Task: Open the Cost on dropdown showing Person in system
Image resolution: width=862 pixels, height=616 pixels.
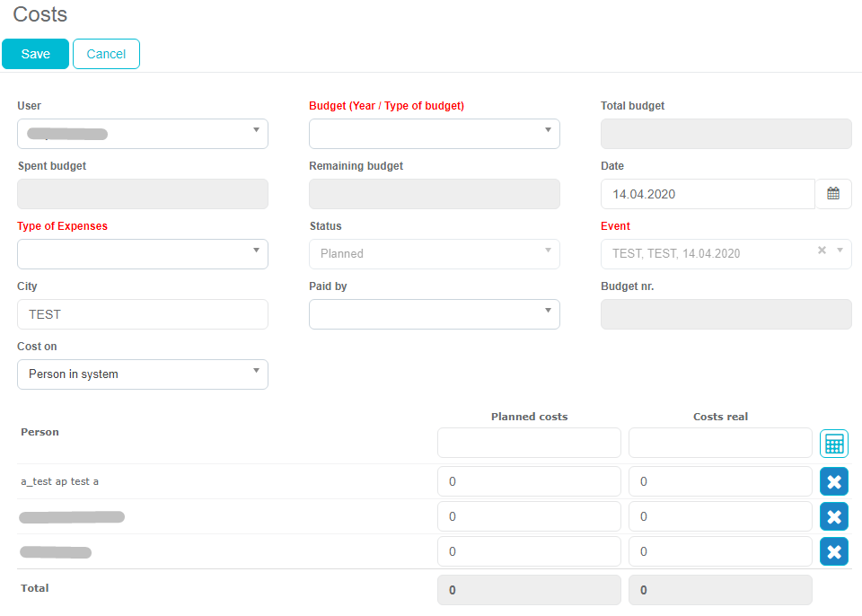Action: click(x=143, y=374)
